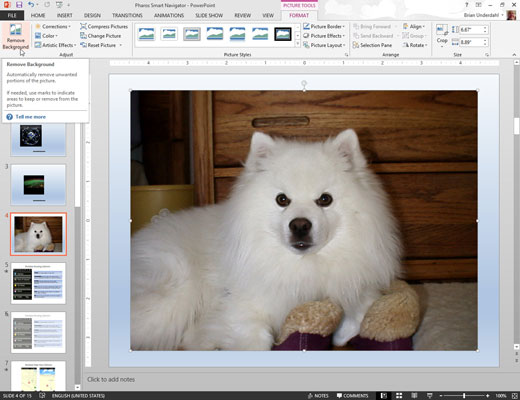Apply the black double frame picture style
520x400 pixels.
tap(283, 34)
